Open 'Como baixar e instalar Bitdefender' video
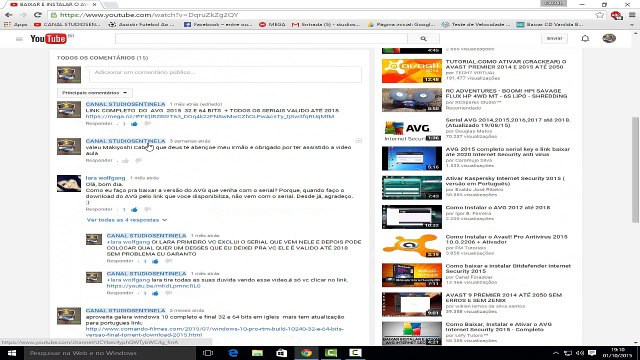This screenshot has height=360, width=640. (508, 269)
